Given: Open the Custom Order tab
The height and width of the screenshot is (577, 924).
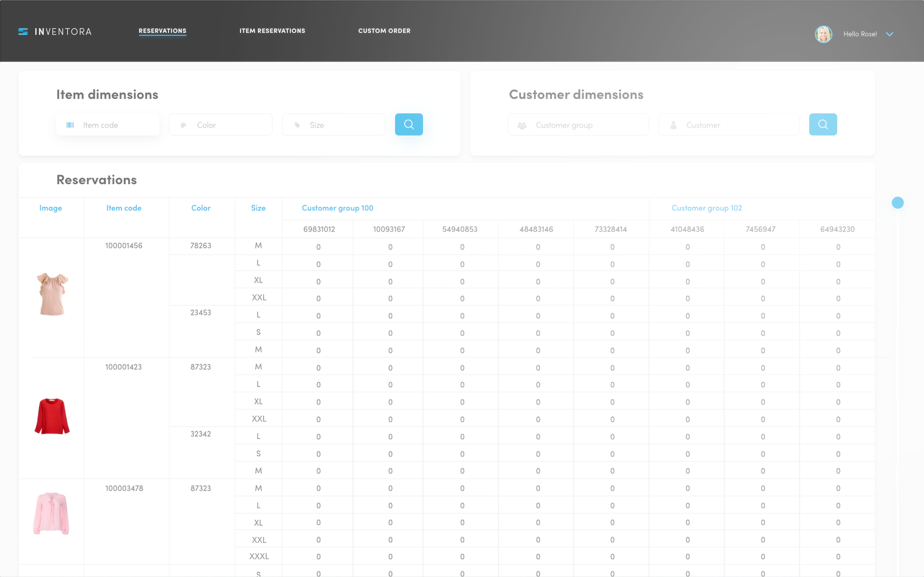Looking at the screenshot, I should coord(384,31).
